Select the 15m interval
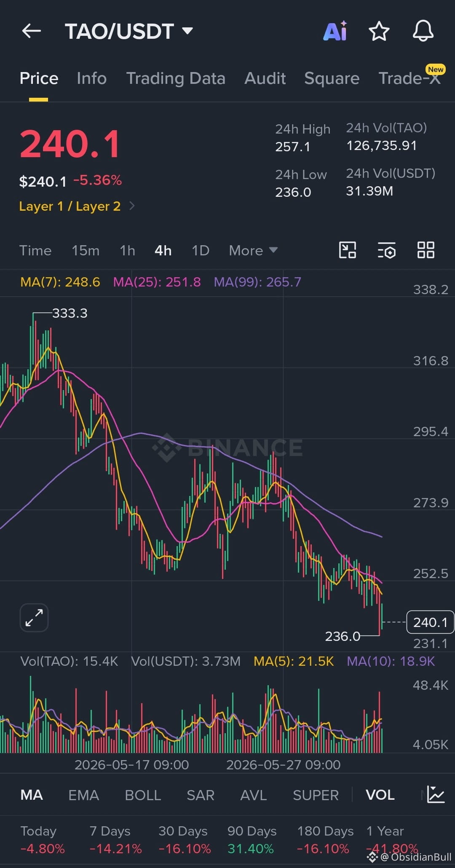The height and width of the screenshot is (868, 455). pyautogui.click(x=86, y=250)
